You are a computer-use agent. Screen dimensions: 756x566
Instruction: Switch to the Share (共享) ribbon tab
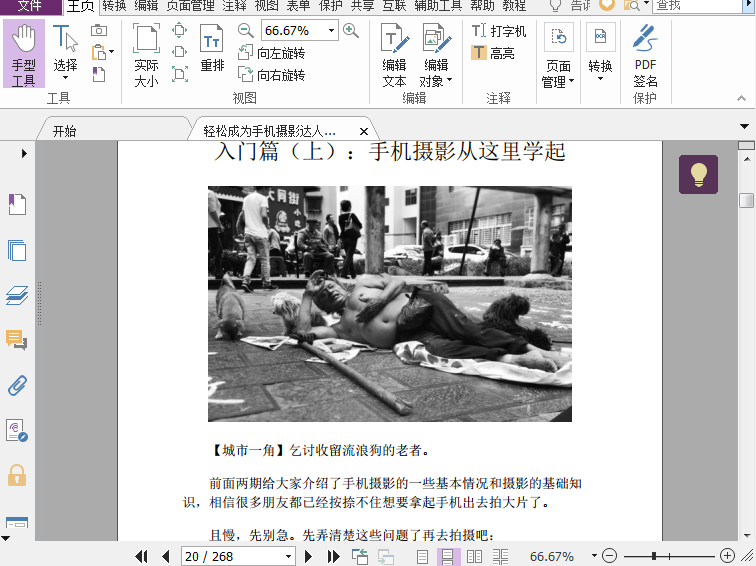point(363,6)
